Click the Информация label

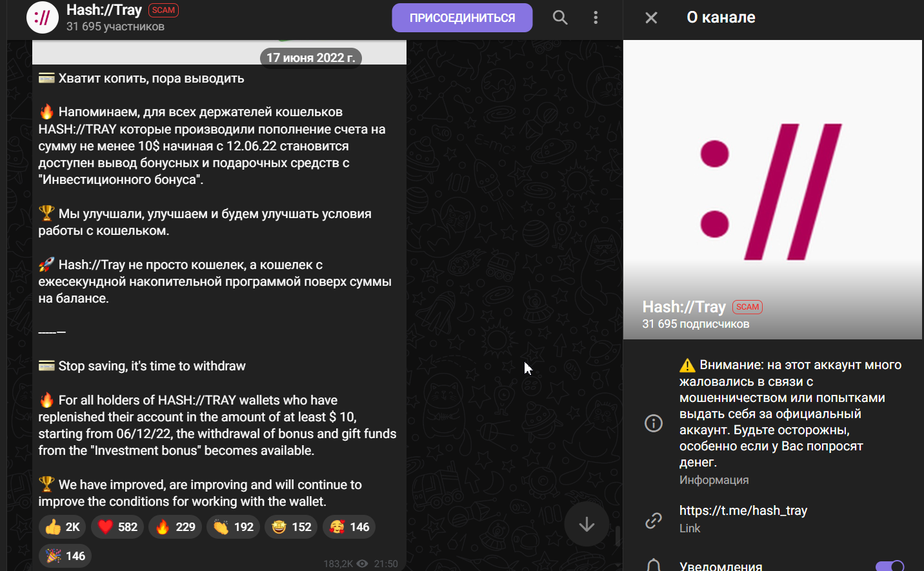(x=714, y=480)
